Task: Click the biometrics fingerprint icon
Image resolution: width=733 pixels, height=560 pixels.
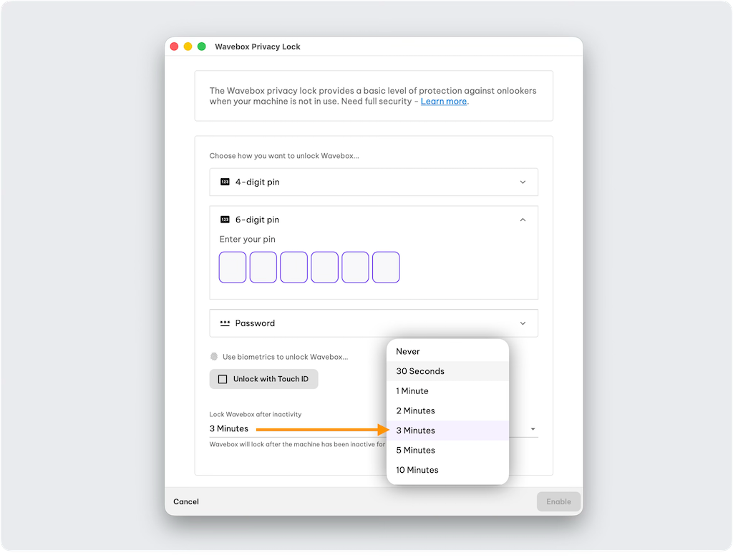Action: (214, 357)
